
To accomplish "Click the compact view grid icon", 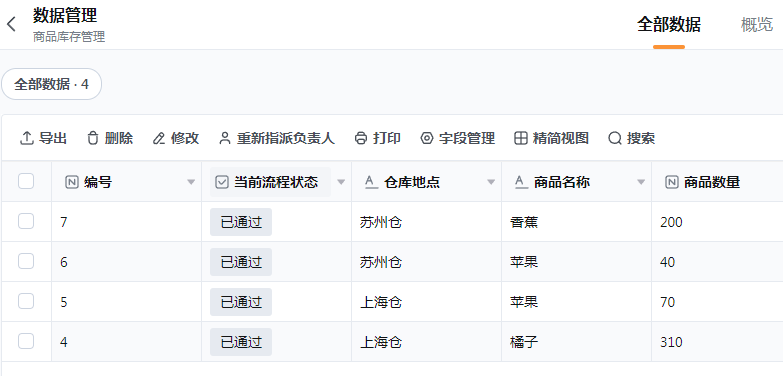I will 521,138.
